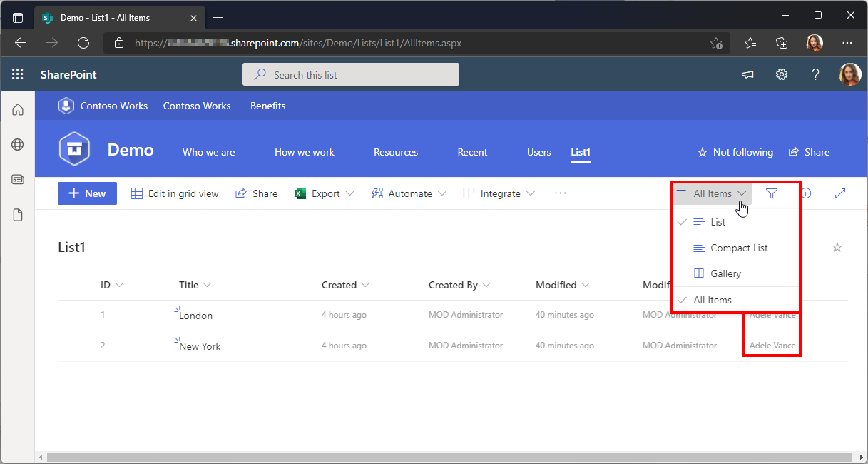Viewport: 868px width, 464px height.
Task: Go to the Resources navigation tab
Action: (396, 152)
